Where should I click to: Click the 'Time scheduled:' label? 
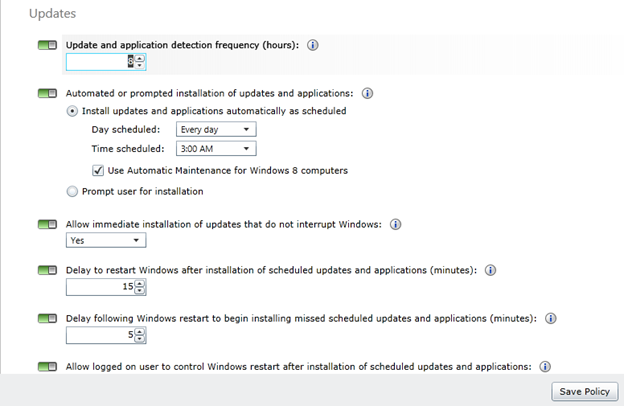pos(128,149)
